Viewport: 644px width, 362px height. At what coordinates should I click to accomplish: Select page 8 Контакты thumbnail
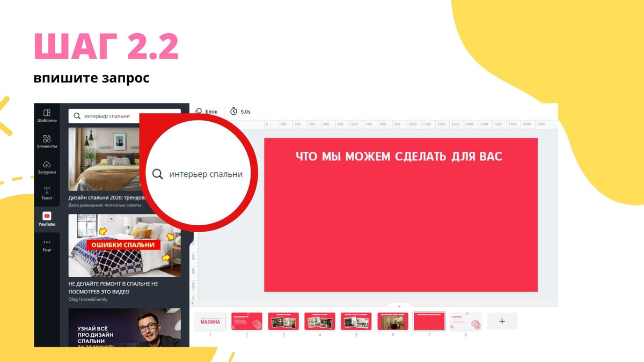point(465,321)
